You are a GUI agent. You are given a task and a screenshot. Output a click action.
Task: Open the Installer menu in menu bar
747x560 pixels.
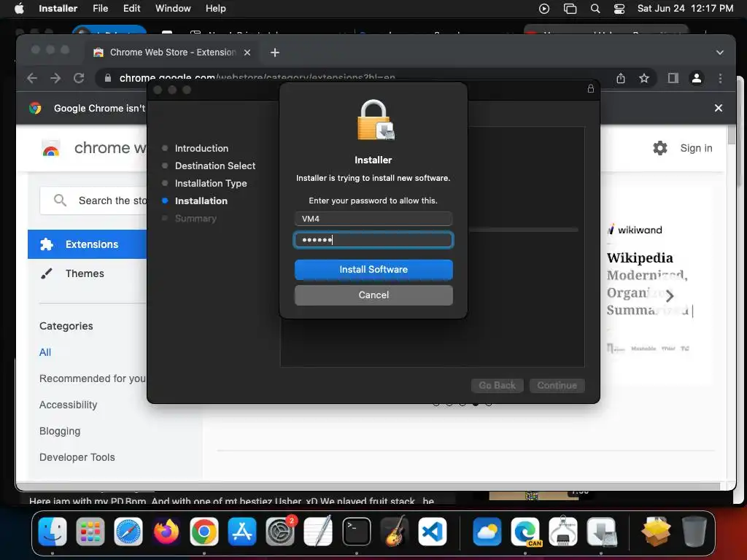58,8
